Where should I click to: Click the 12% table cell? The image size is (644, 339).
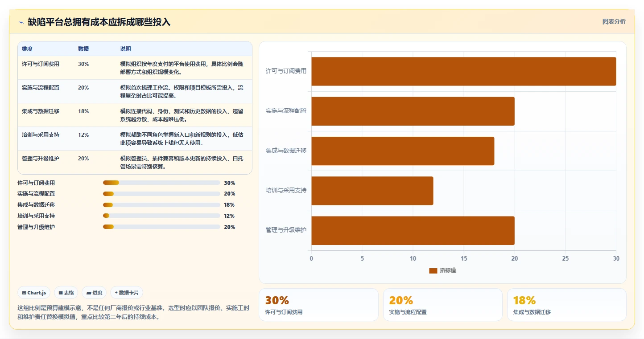click(83, 135)
